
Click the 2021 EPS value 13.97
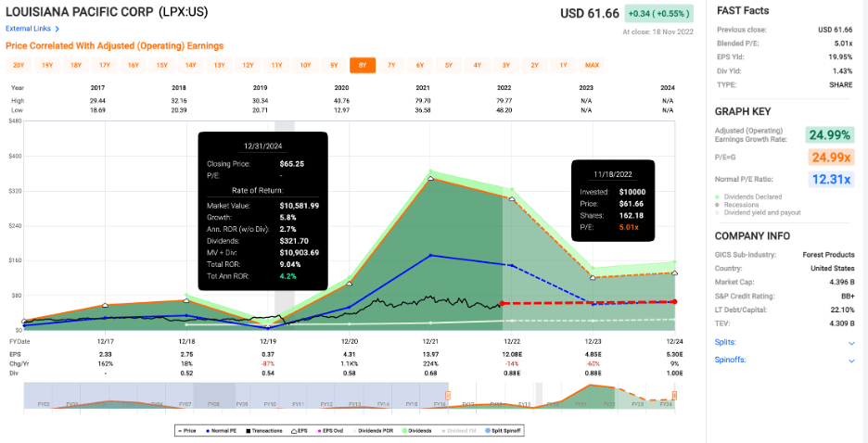pos(430,354)
